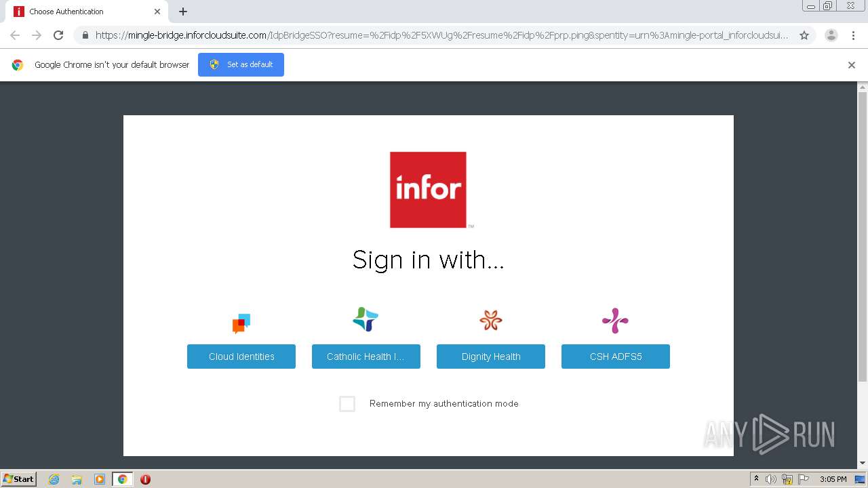The image size is (868, 488).
Task: Open the network tray icon
Action: [787, 479]
